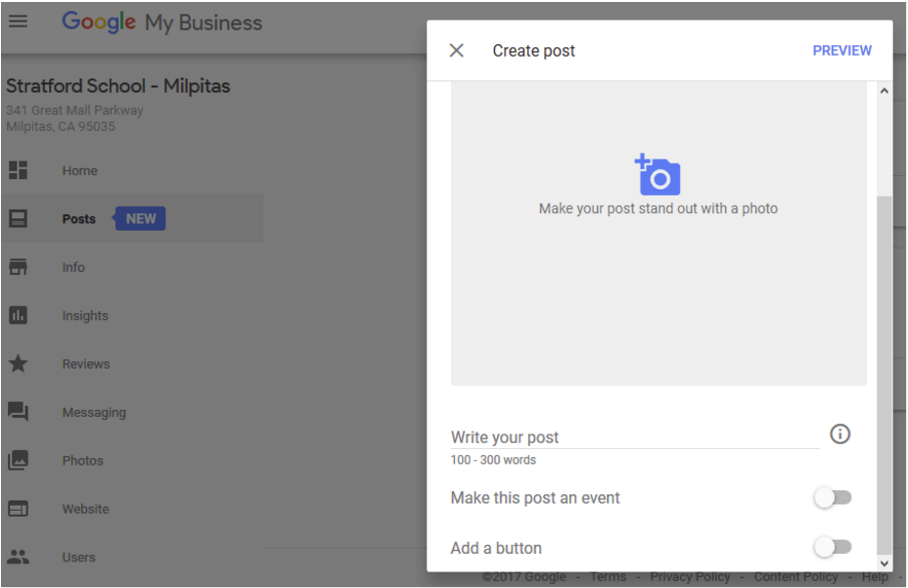Click the 'Make your post stand out' caption
The width and height of the screenshot is (908, 588).
tap(658, 208)
